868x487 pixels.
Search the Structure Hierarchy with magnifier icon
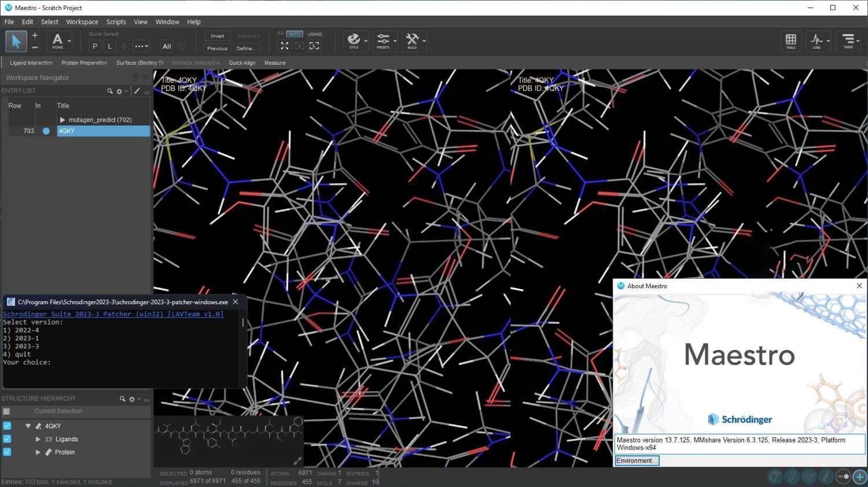(x=122, y=399)
